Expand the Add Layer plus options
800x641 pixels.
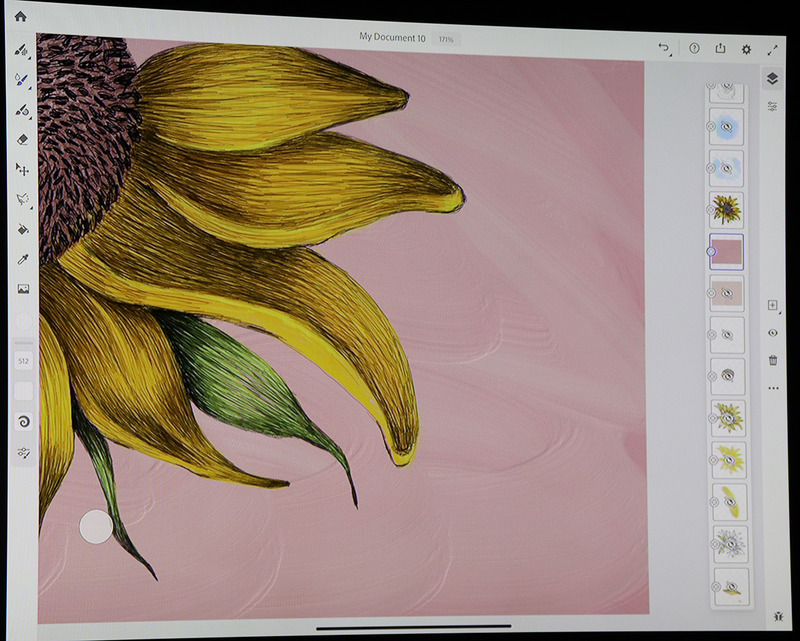point(772,305)
